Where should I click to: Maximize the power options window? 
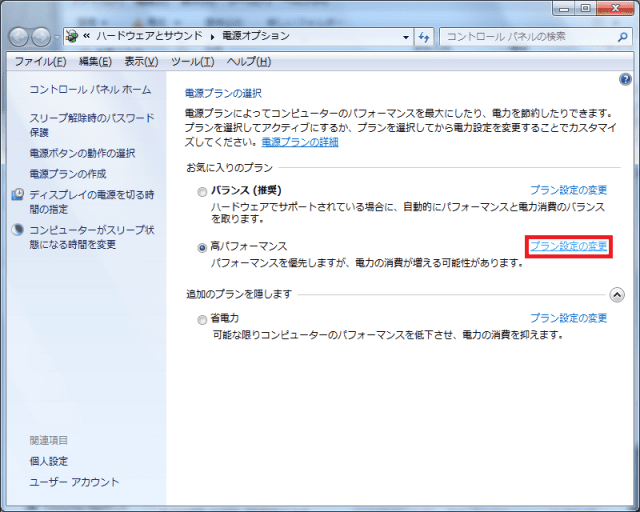(x=585, y=9)
